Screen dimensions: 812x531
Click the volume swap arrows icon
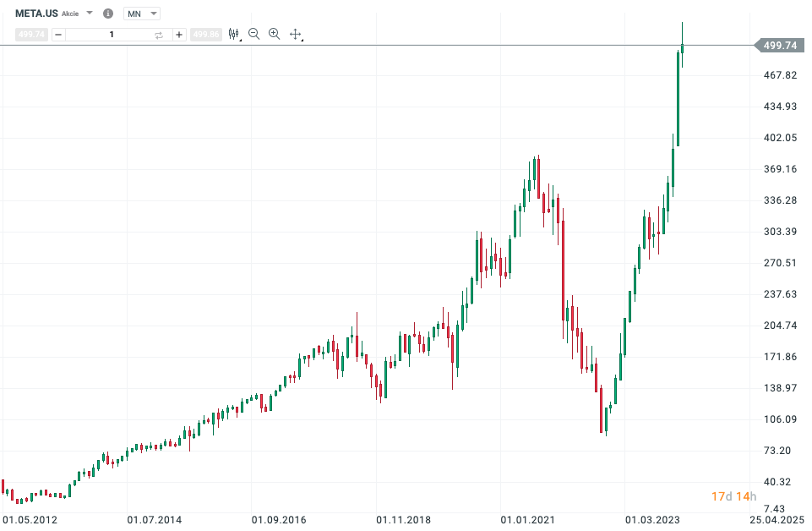pyautogui.click(x=158, y=35)
